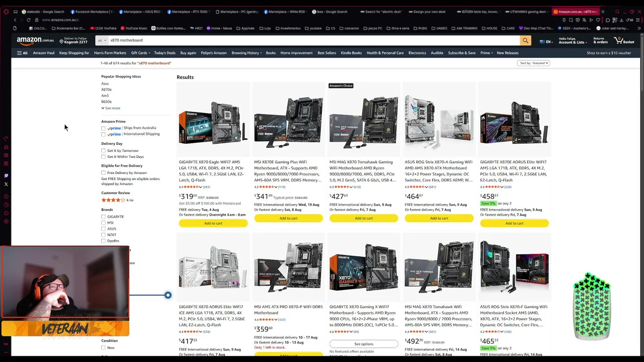
Task: Expand See more shopping ideas
Action: [x=111, y=108]
